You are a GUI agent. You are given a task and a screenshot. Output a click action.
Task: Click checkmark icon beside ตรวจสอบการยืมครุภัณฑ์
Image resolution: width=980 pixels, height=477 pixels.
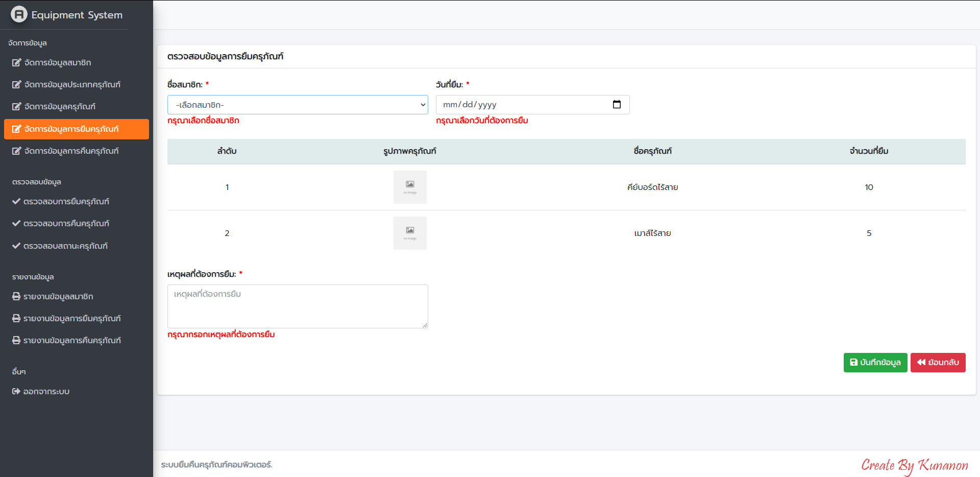(16, 202)
